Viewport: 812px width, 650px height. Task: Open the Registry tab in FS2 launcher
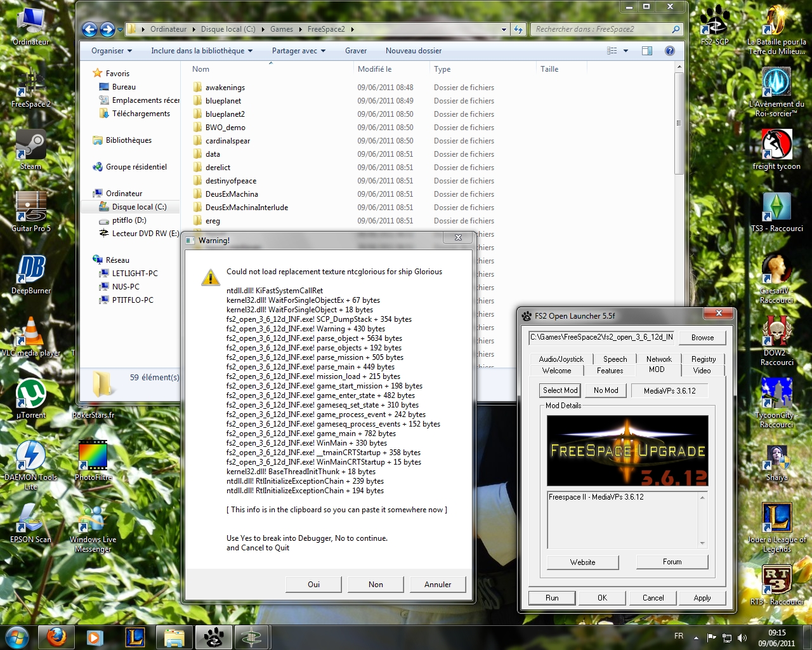(704, 359)
